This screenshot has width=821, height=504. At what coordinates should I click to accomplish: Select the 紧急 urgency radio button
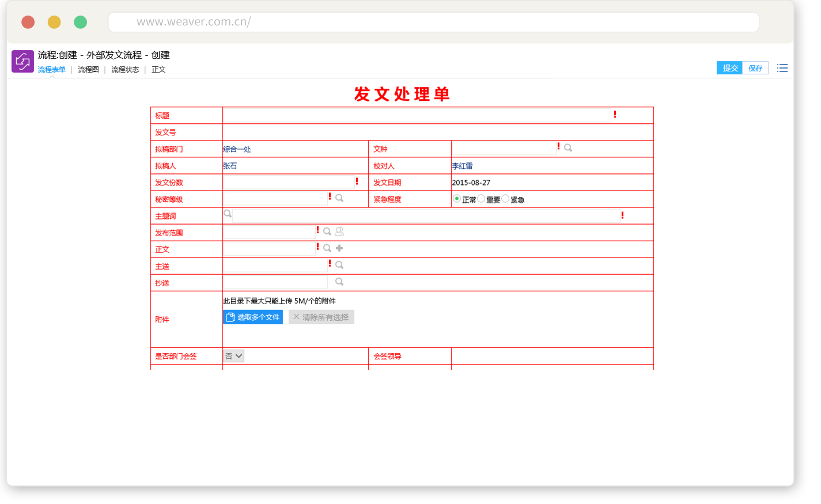coord(505,199)
